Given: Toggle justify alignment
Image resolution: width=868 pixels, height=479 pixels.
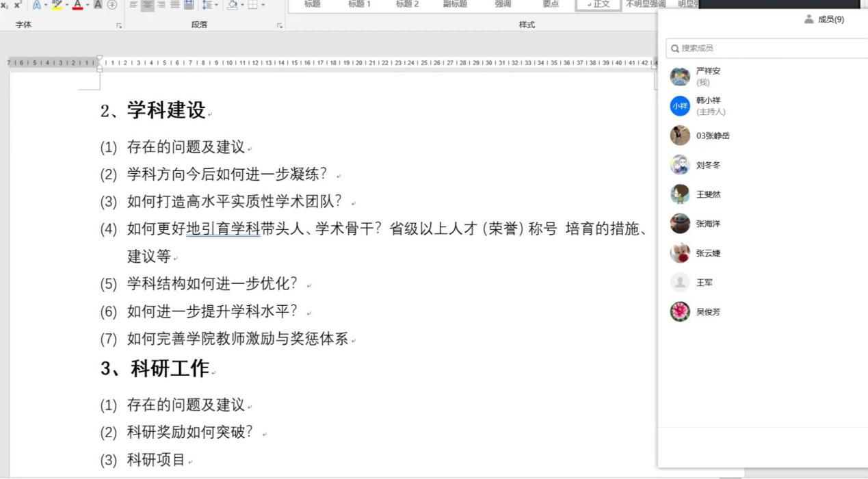Looking at the screenshot, I should click(x=175, y=5).
